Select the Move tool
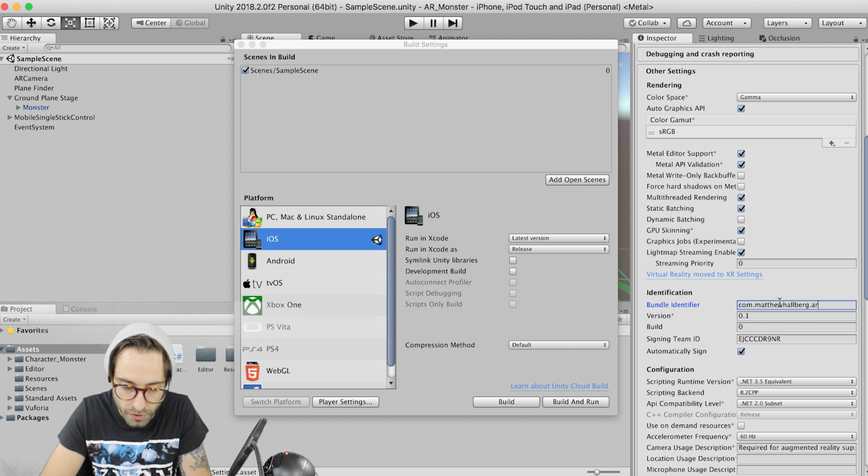Image resolution: width=868 pixels, height=476 pixels. [x=31, y=23]
